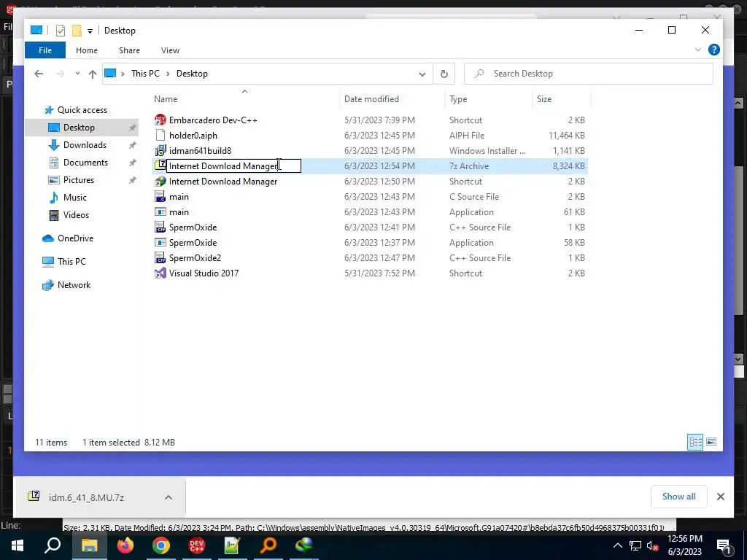Select SpermOxide Application icon
This screenshot has height=560, width=747.
pos(160,242)
